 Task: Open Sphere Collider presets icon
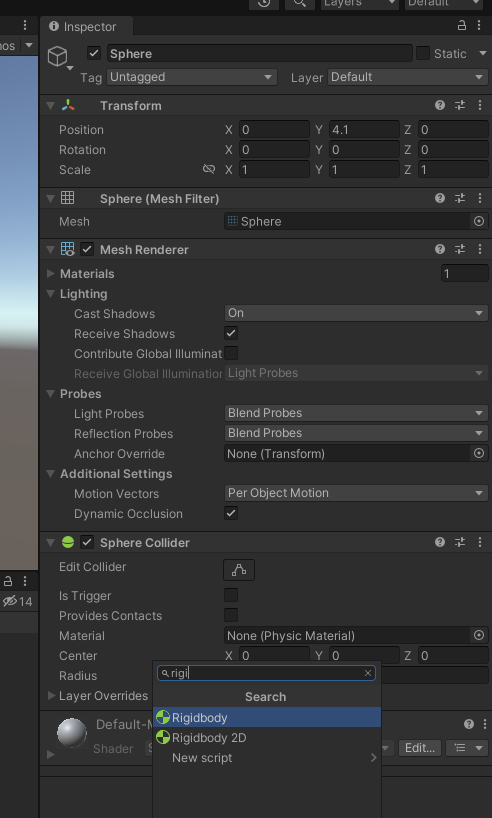click(460, 543)
